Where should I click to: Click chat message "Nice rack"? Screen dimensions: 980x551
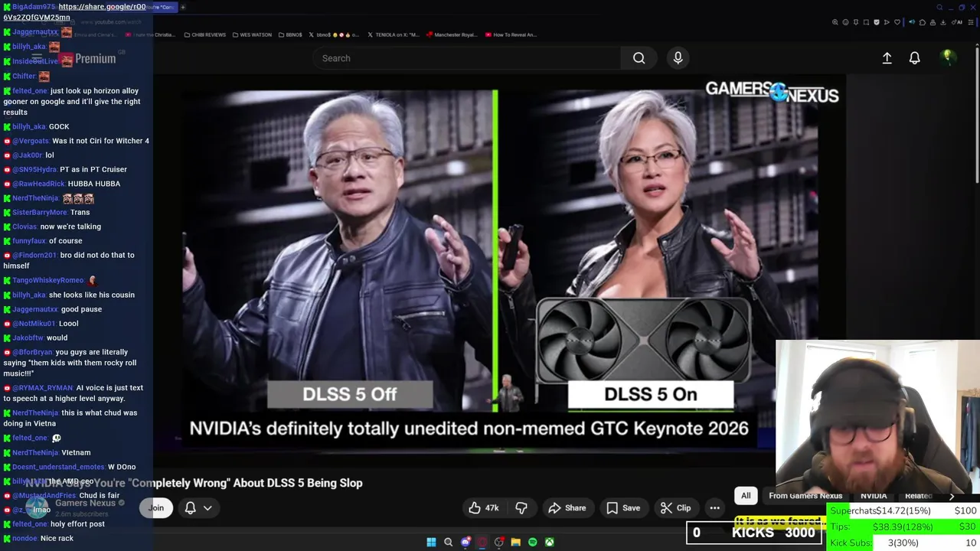[57, 539]
